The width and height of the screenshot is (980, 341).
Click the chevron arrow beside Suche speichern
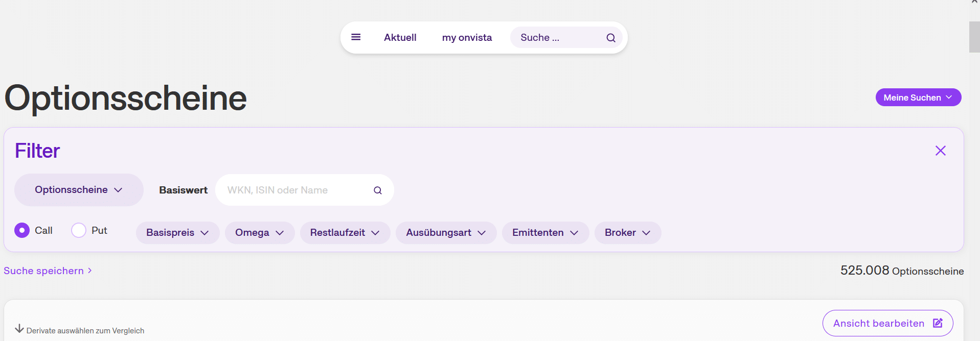(x=90, y=271)
